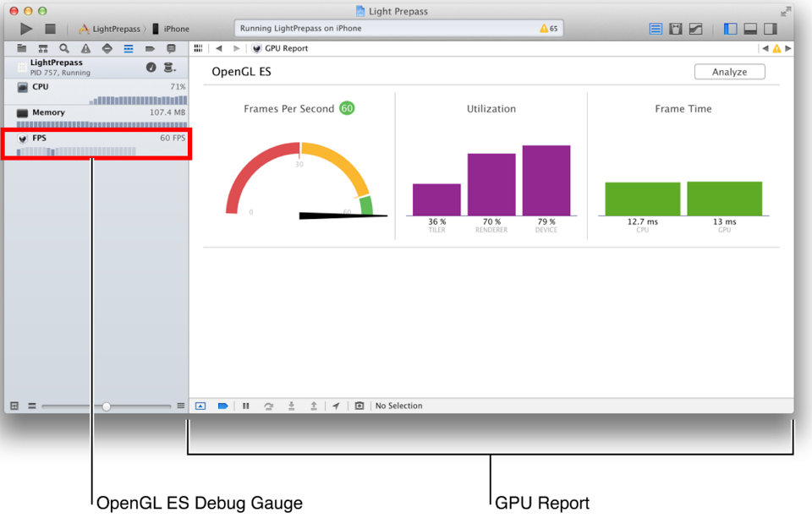812x518 pixels.
Task: Open the Project navigator
Action: coord(22,49)
